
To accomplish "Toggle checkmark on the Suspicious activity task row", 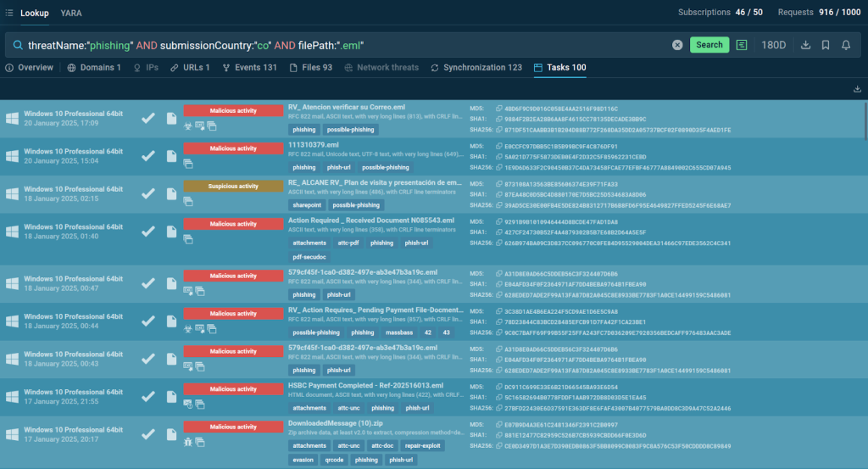I will point(148,194).
